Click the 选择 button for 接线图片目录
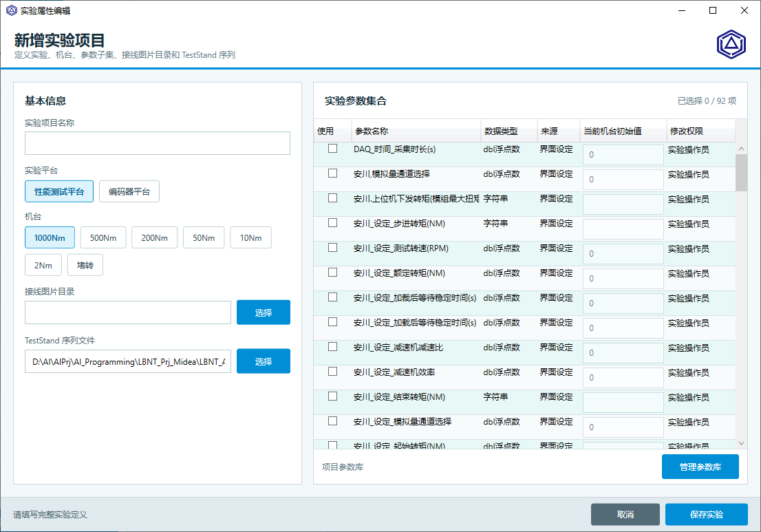Screen dimensions: 761x532 point(264,312)
